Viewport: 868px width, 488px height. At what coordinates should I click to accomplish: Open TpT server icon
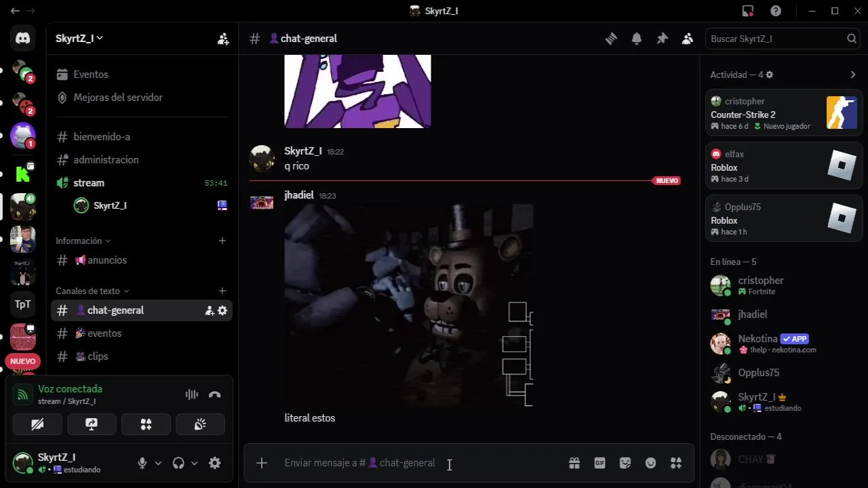23,304
